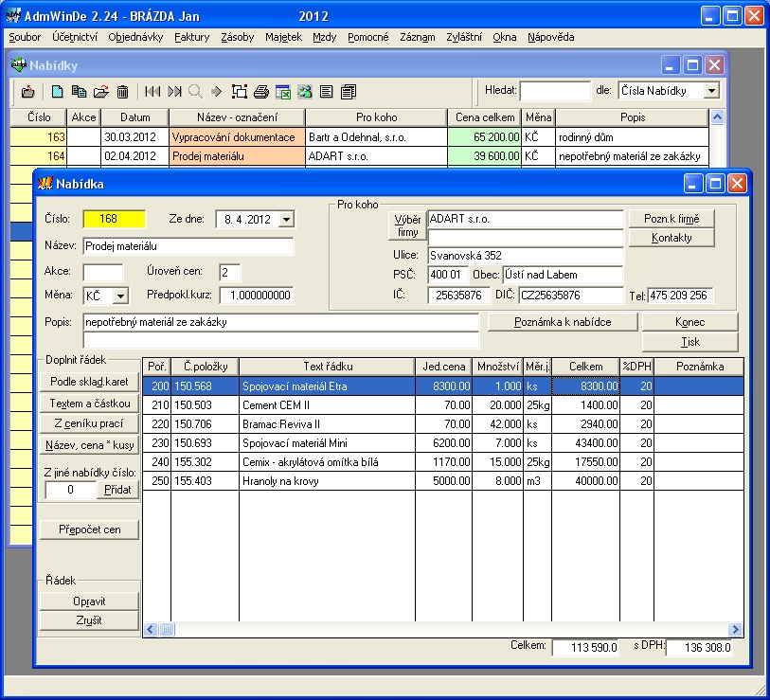Expand the 'Ze dne' date picker dropdown

(x=286, y=219)
